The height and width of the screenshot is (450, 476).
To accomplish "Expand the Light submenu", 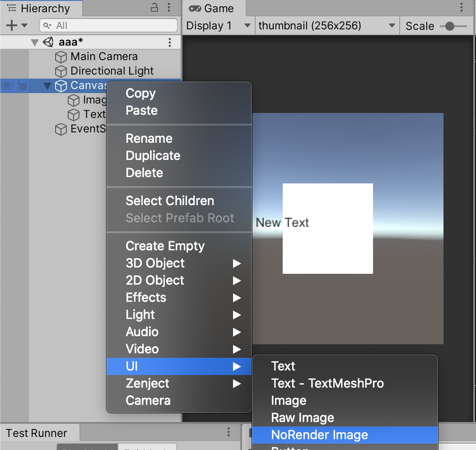I will pos(179,315).
